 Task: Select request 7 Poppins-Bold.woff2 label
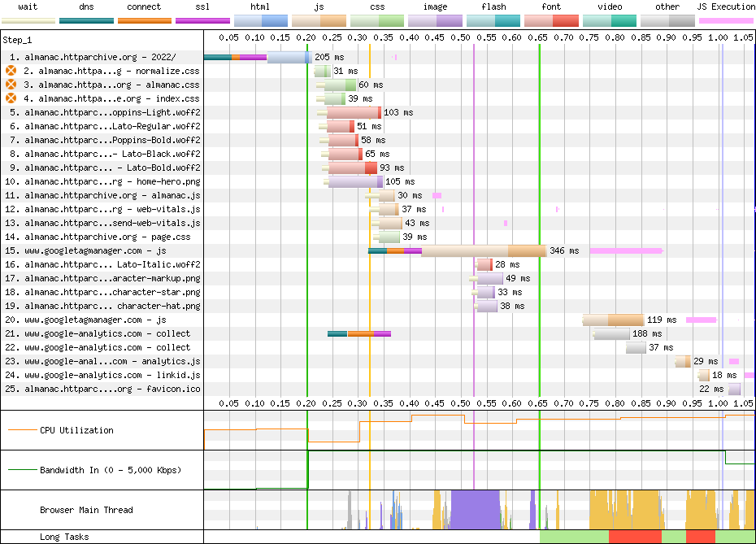(x=105, y=140)
